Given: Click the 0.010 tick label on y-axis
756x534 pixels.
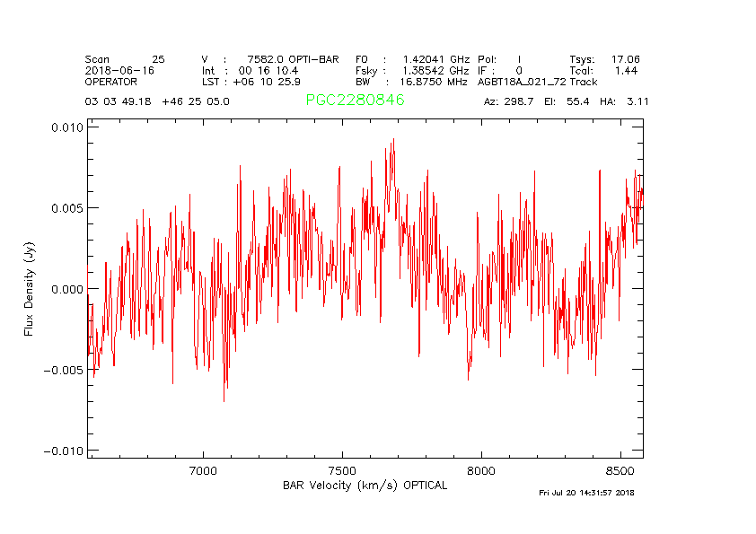Looking at the screenshot, I should (65, 127).
